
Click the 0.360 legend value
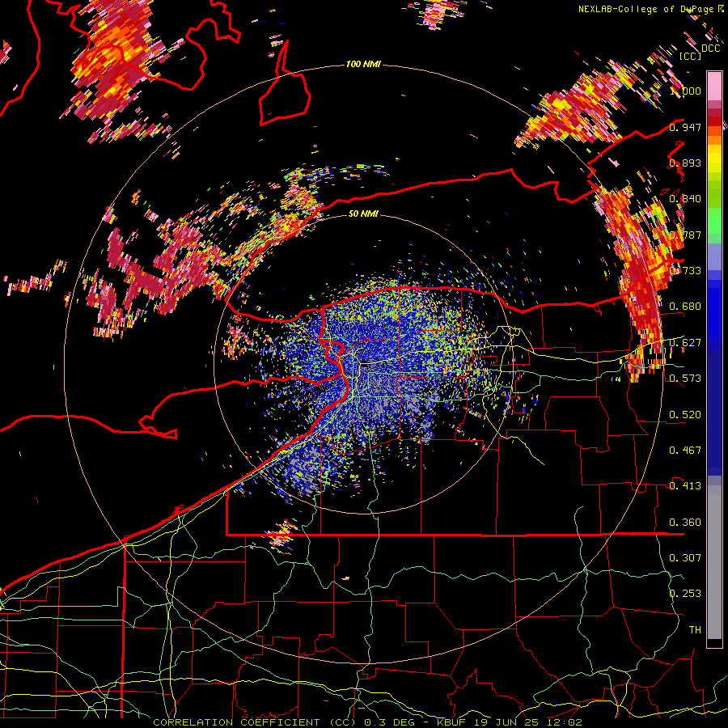pyautogui.click(x=685, y=523)
